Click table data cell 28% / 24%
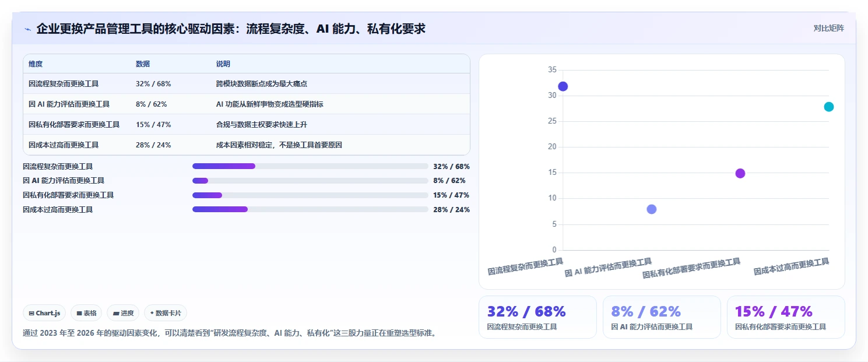 [153, 145]
